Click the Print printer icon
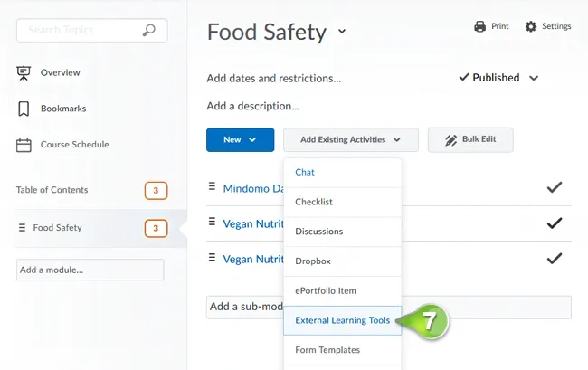 click(479, 26)
